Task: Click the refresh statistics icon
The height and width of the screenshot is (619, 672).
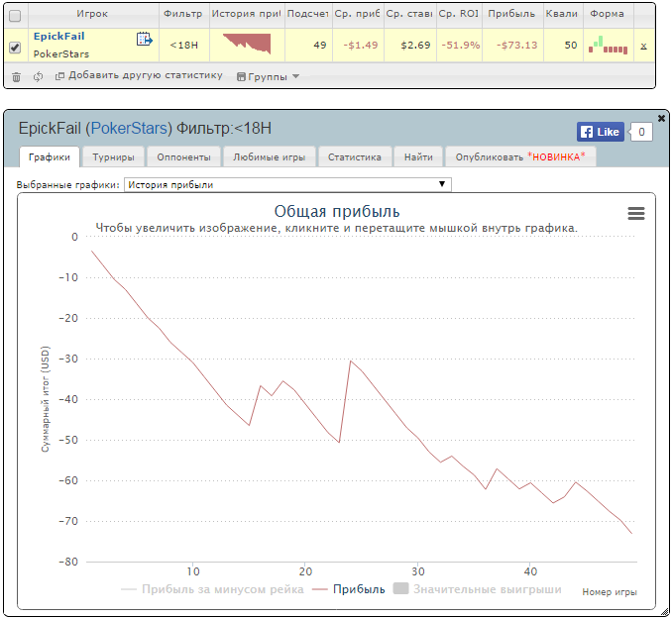Action: 38,76
